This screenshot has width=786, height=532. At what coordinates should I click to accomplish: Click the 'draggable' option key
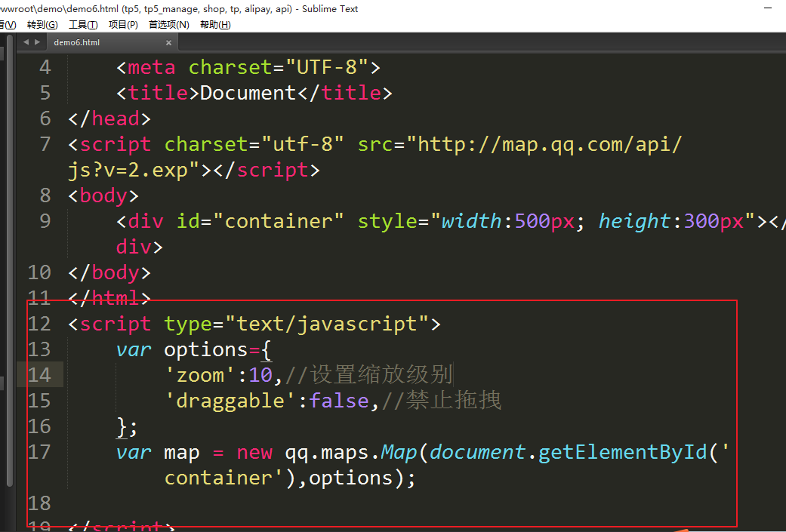tap(236, 401)
